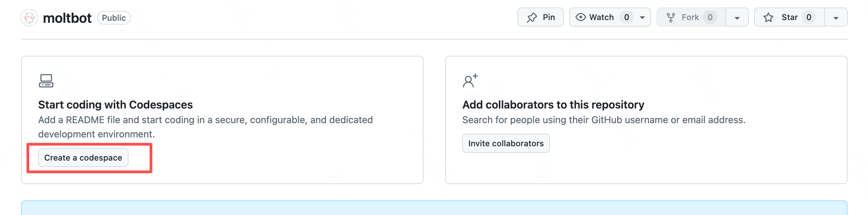Click the Star count number
868x215 pixels.
tap(809, 17)
